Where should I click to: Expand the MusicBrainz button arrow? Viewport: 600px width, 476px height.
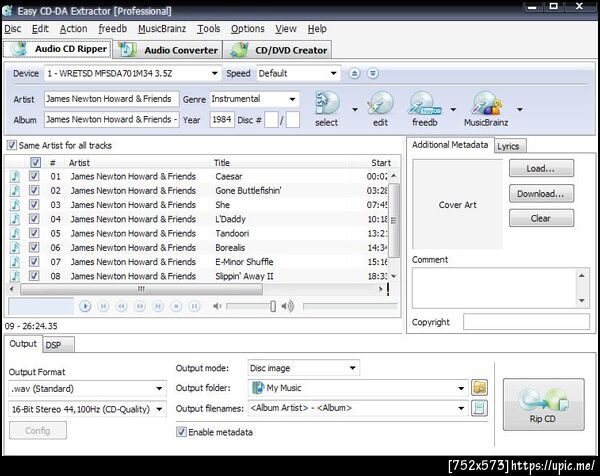[x=520, y=109]
